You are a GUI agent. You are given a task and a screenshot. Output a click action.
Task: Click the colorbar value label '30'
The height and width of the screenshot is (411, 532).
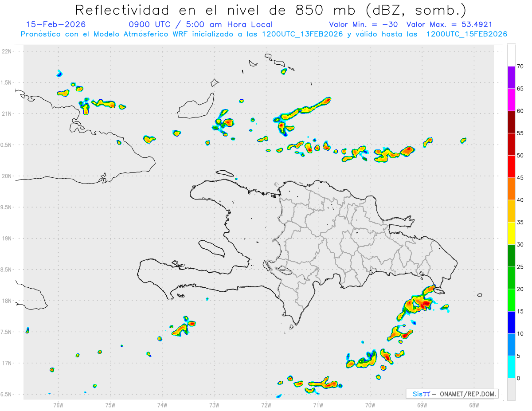click(520, 245)
